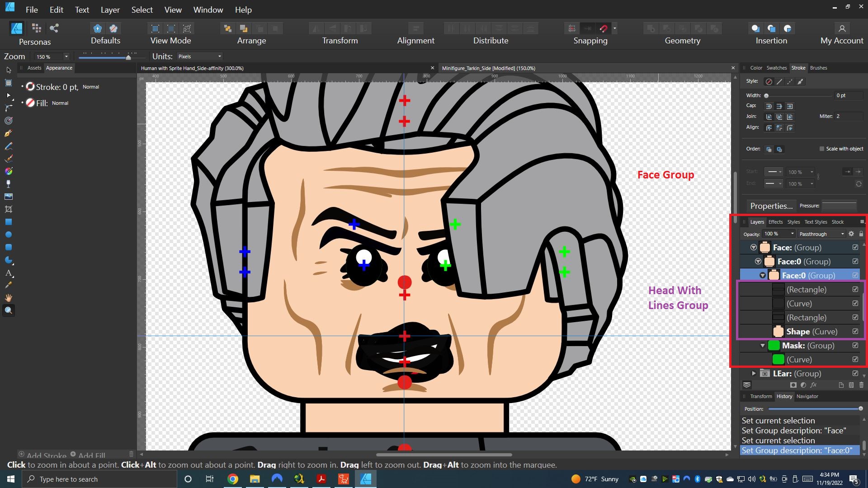
Task: Toggle visibility of top Face: (Group) layer
Action: 855,247
